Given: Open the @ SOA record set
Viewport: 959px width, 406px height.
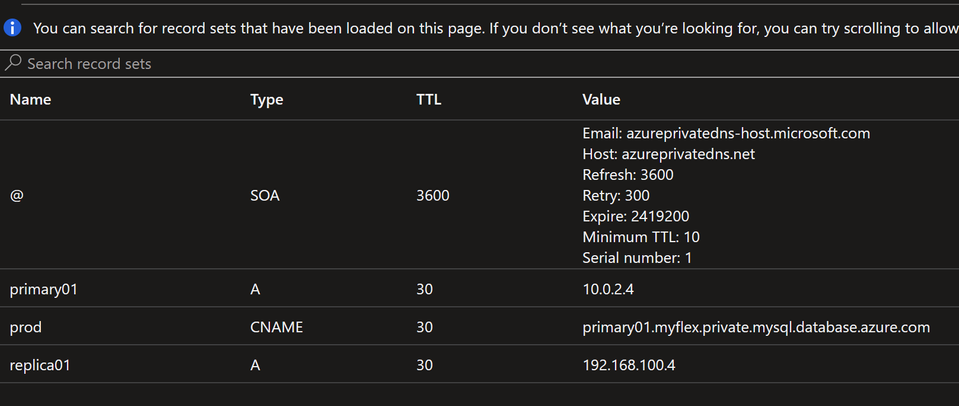Looking at the screenshot, I should click(480, 195).
